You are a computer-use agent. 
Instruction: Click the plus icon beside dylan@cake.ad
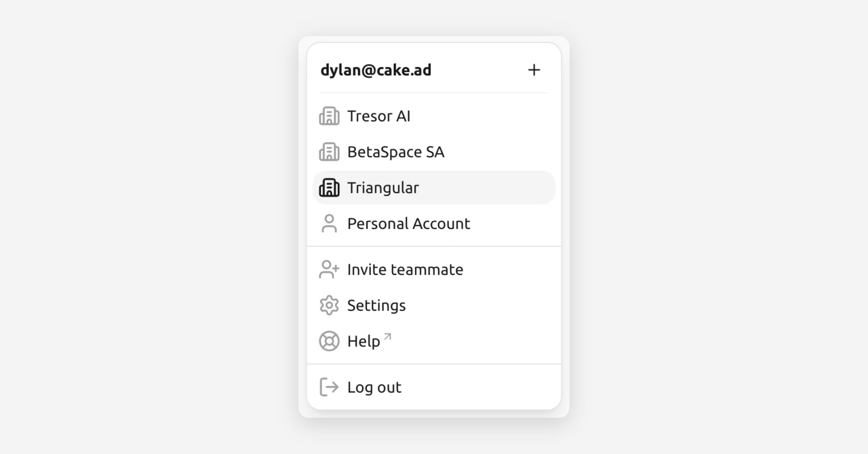[534, 70]
